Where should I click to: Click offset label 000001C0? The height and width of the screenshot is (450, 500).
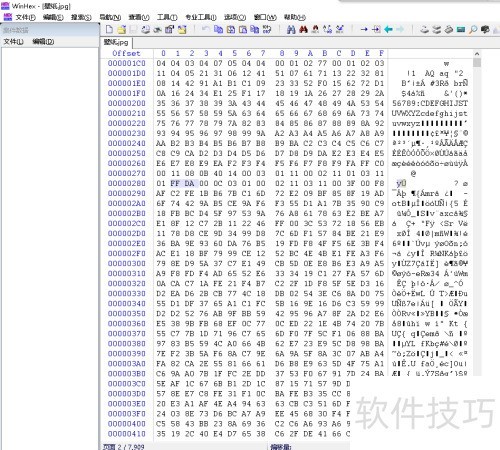coord(127,63)
